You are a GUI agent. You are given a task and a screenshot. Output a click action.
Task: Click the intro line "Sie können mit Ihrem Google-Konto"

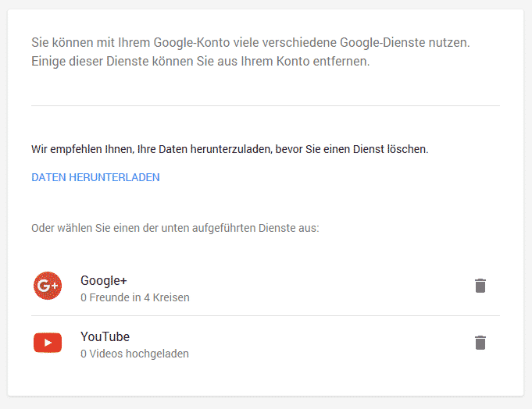(x=251, y=43)
